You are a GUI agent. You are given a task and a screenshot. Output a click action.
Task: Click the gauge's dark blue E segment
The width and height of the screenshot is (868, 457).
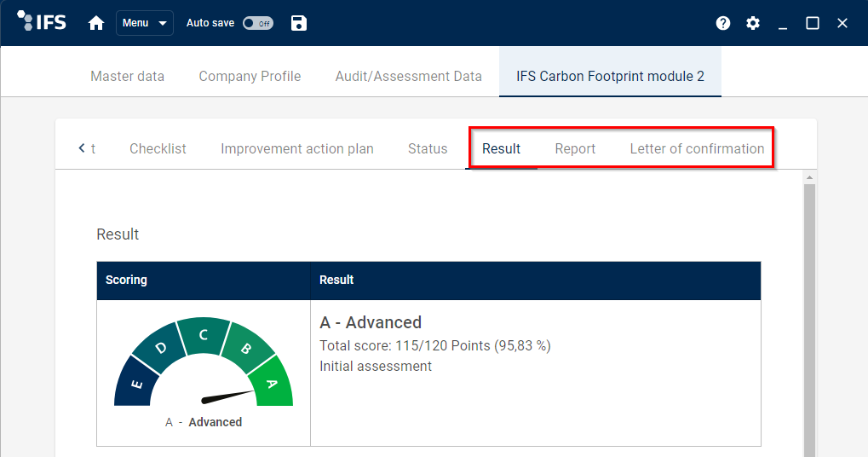135,384
